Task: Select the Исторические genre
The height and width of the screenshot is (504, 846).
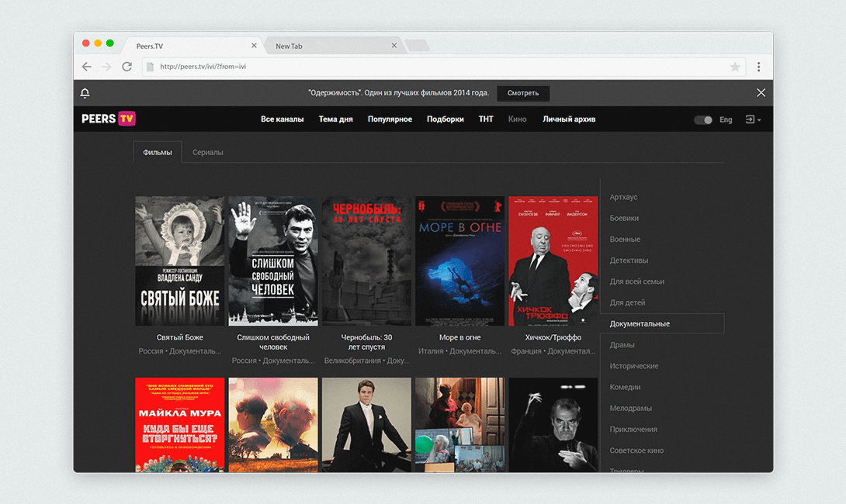Action: (633, 365)
